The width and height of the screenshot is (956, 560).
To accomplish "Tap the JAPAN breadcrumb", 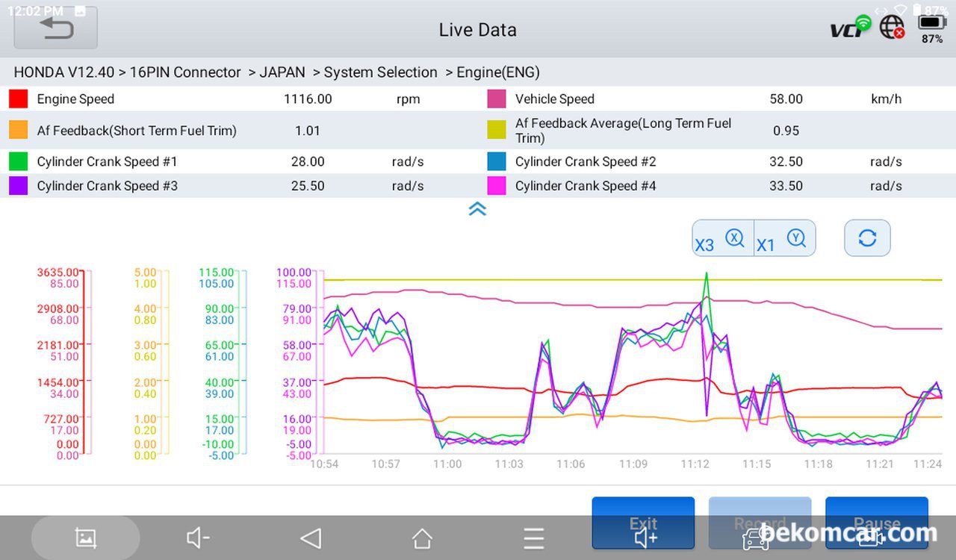I will [282, 72].
